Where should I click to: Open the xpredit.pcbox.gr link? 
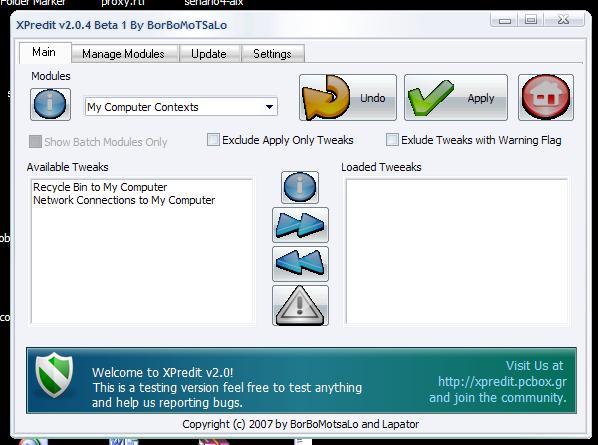[502, 381]
